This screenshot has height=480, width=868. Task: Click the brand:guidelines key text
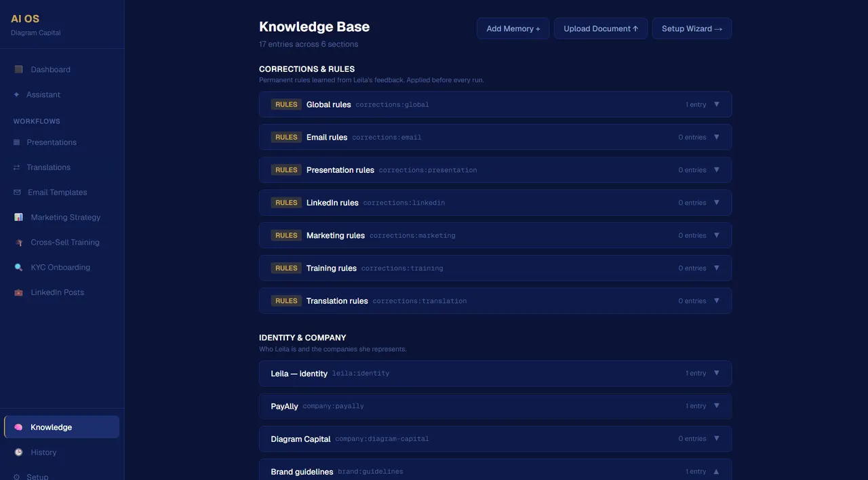(x=370, y=472)
